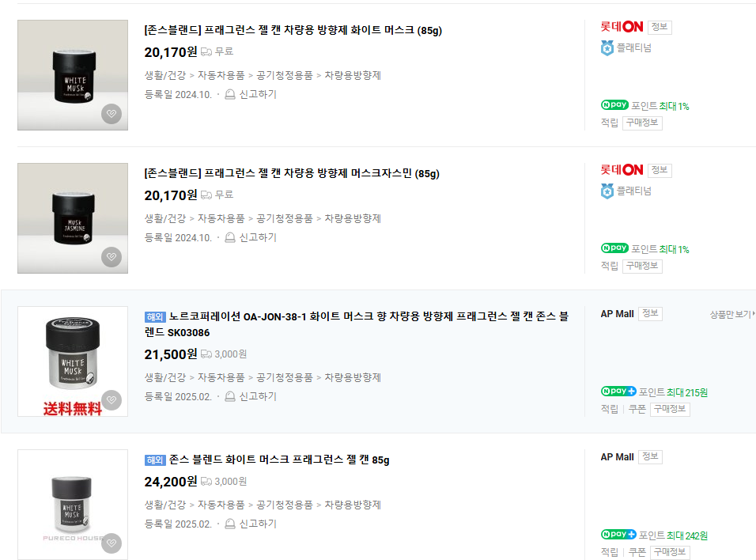Click 쿠폰 link for the 21,500원 item

tap(637, 409)
